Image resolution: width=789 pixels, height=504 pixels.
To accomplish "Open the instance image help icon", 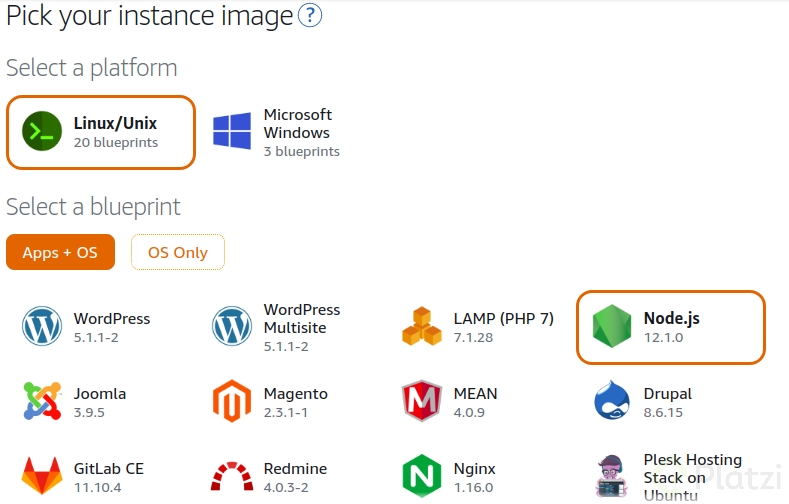I will tap(310, 15).
